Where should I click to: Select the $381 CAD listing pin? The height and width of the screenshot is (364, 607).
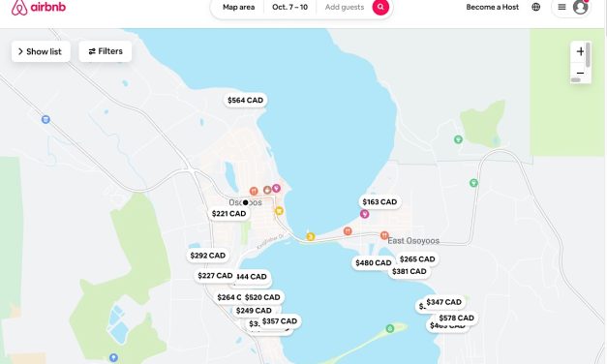[x=410, y=271]
